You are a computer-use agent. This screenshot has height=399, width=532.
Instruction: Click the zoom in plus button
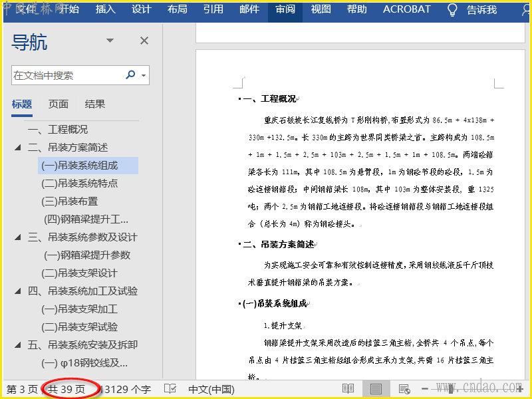(519, 389)
